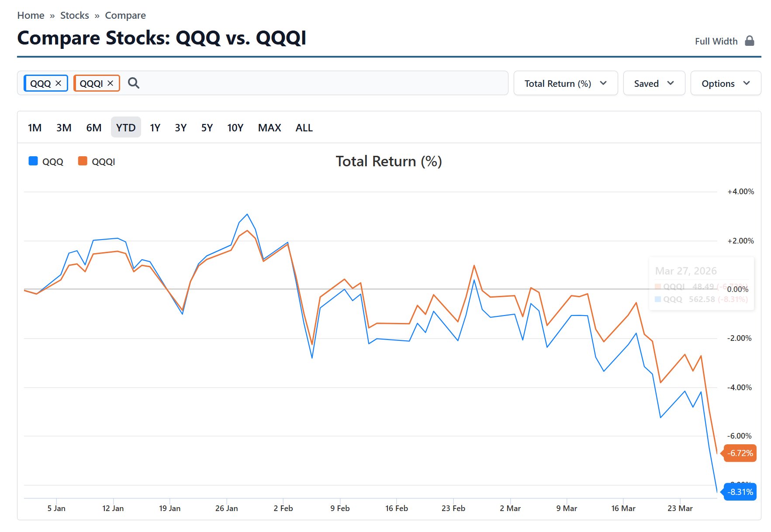Screen dimensions: 771x532
Task: Open the Total Return (%) dropdown
Action: 565,83
